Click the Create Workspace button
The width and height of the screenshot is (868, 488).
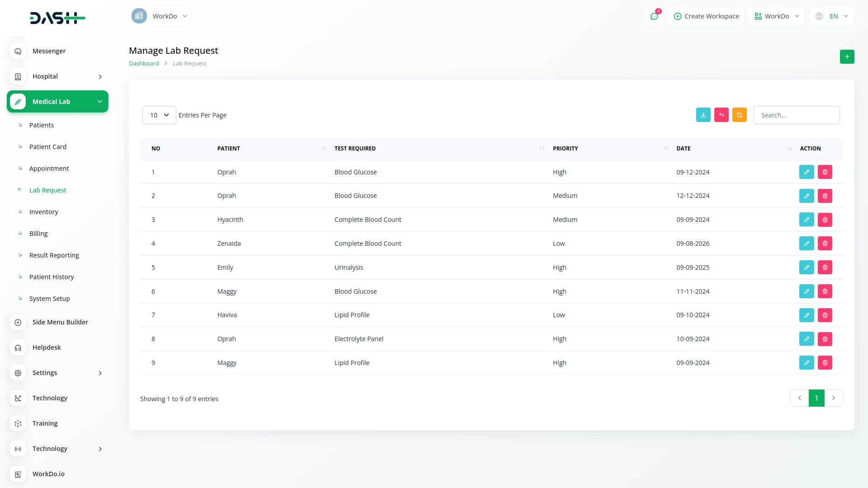click(x=706, y=16)
